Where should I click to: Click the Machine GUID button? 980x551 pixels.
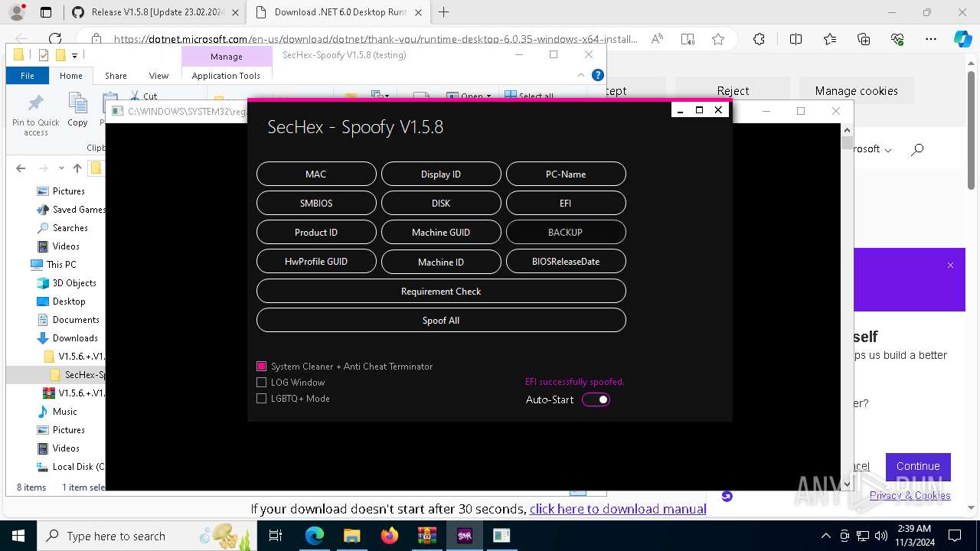[x=441, y=232]
